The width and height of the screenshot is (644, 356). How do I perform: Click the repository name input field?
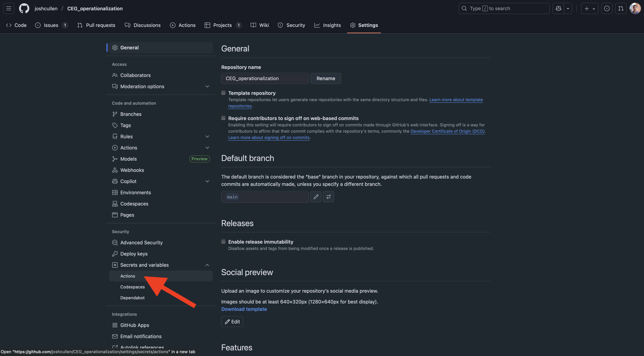[x=265, y=78]
